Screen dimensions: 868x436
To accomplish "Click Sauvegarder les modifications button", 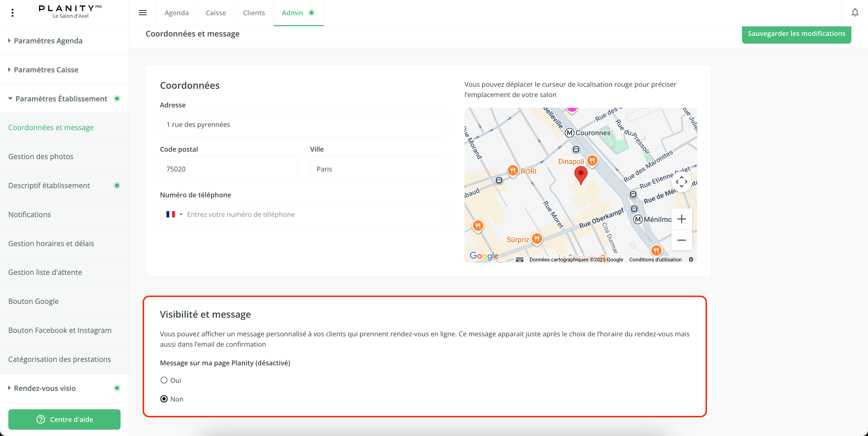I will 796,34.
